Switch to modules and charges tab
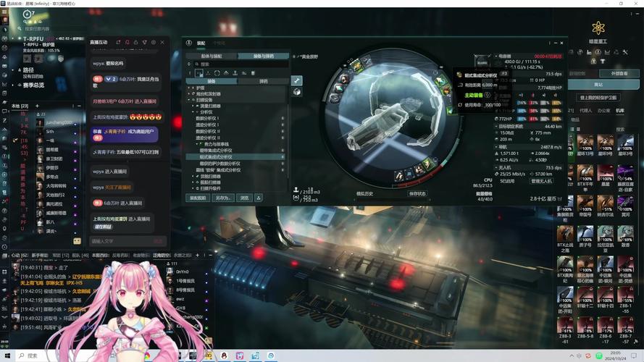Viewport: 644px width, 362px height. (x=263, y=56)
